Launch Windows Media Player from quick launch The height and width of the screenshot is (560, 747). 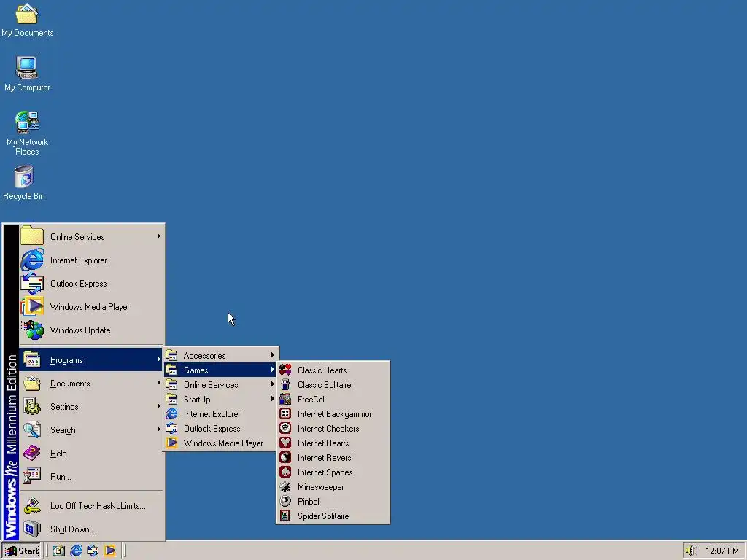click(x=109, y=551)
